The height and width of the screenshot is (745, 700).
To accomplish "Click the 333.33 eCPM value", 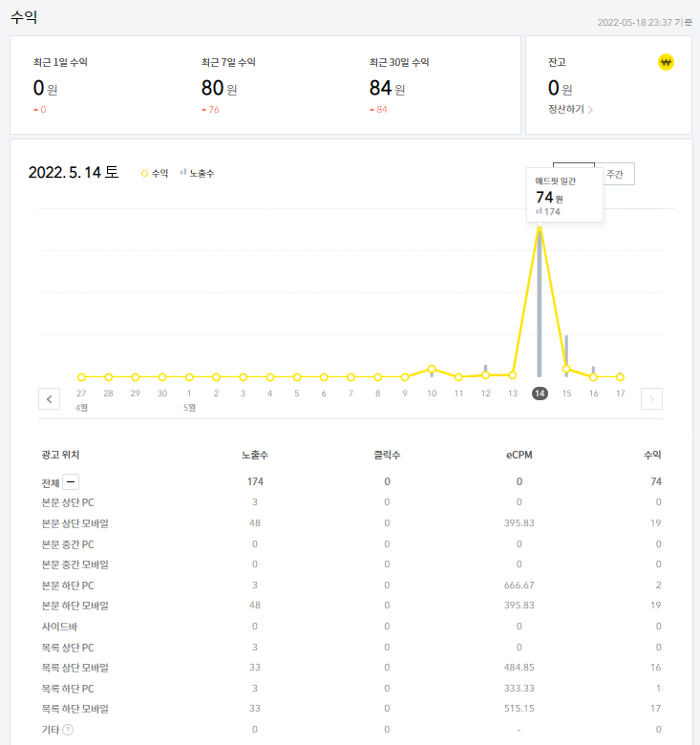I will [520, 689].
